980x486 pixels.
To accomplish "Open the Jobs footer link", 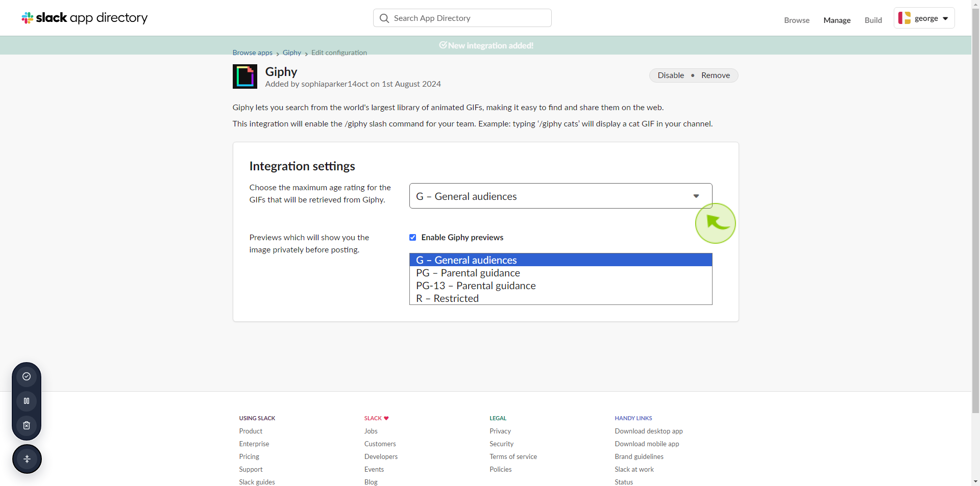I will click(x=371, y=431).
